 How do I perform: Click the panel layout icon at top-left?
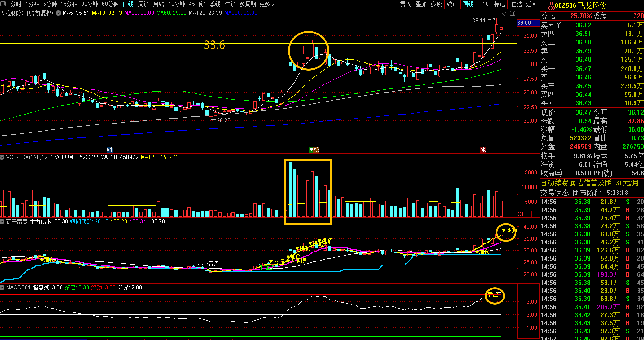[x=3, y=4]
